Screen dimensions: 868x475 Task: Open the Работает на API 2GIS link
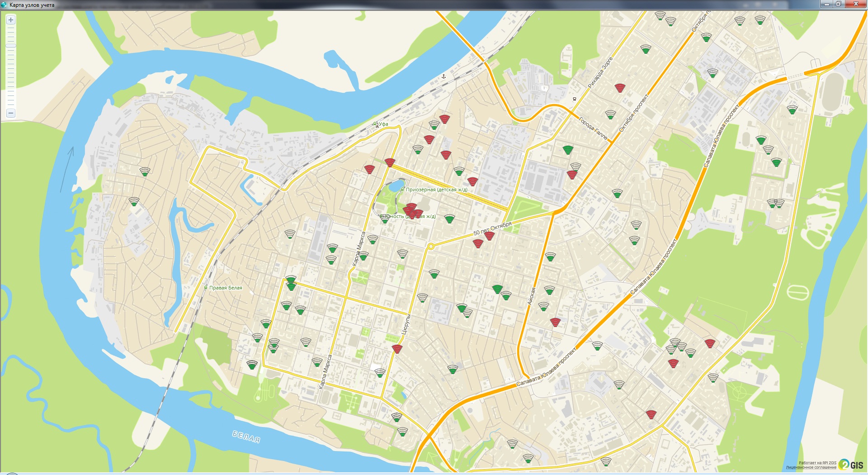click(x=817, y=463)
